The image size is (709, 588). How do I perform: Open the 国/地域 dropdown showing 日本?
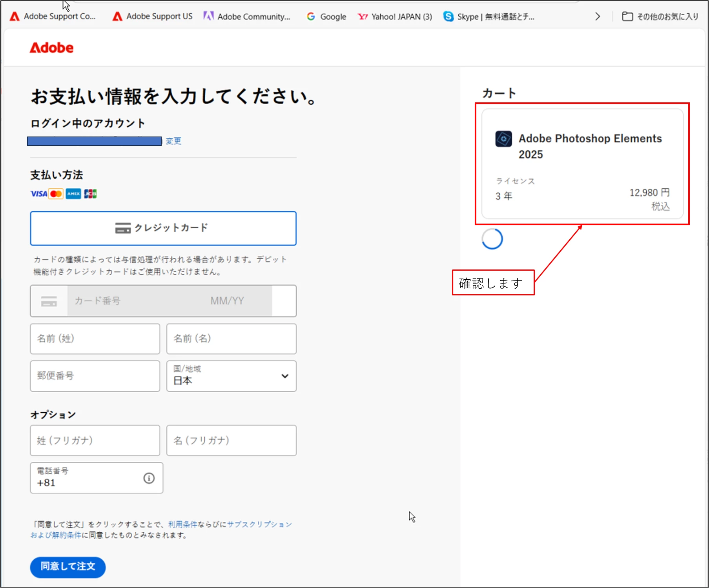point(231,376)
